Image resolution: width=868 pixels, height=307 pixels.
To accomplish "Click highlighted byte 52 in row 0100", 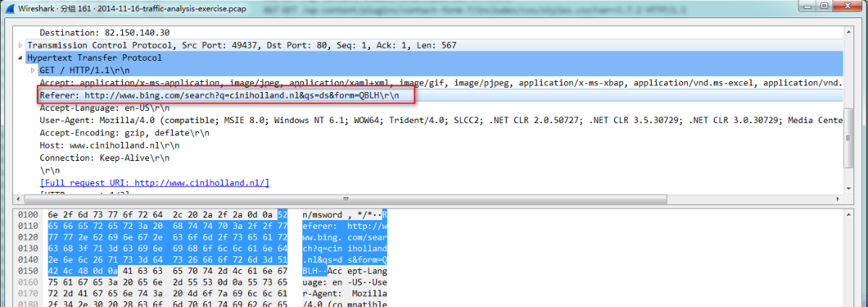I will [283, 216].
